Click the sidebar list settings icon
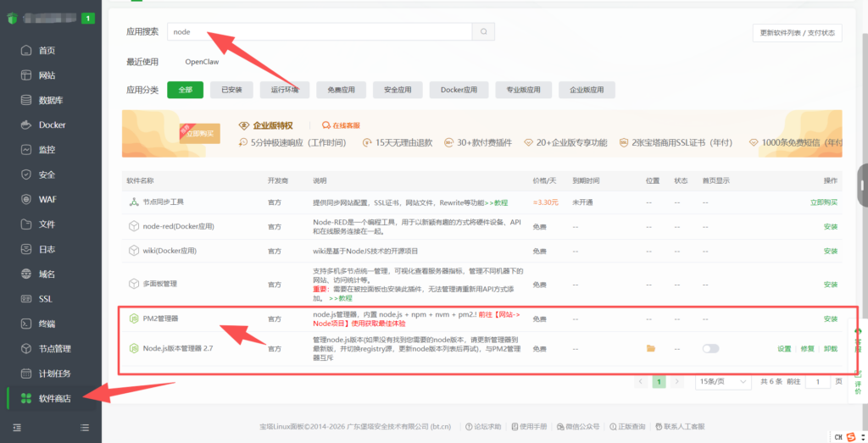 [85, 428]
